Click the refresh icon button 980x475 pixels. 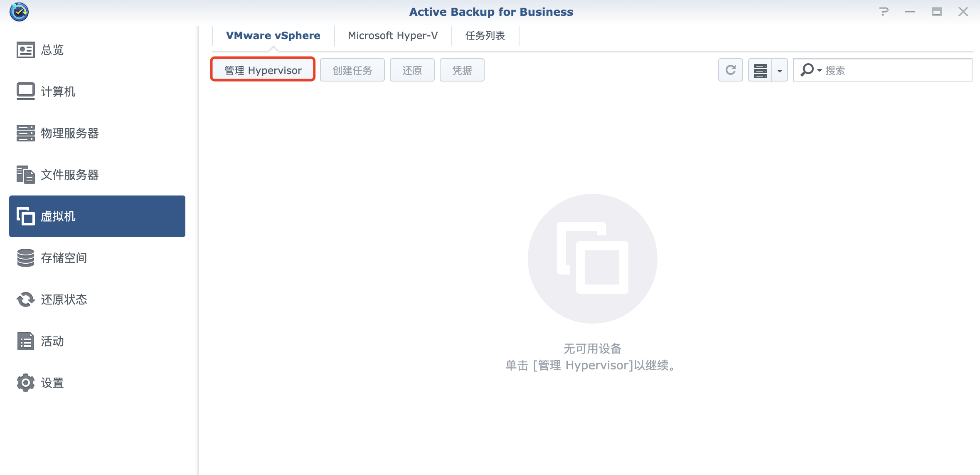(730, 70)
